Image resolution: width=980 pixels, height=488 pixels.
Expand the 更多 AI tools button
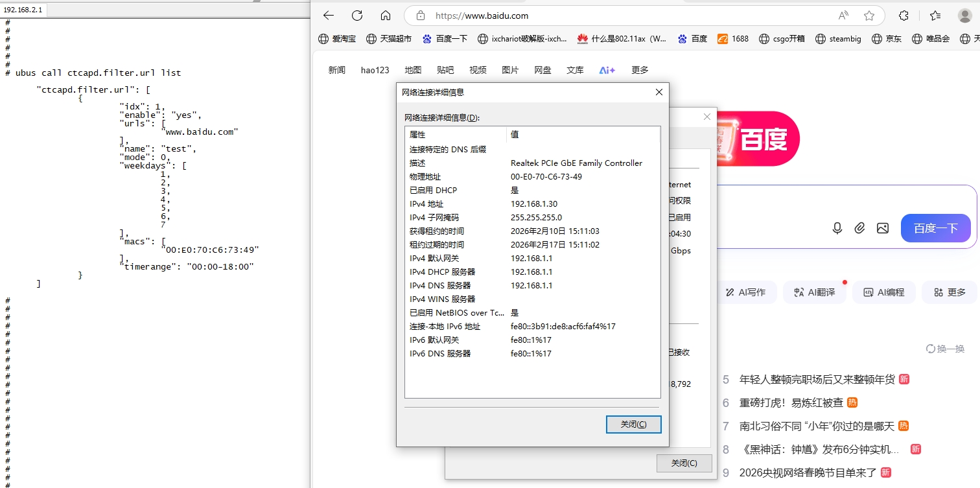950,292
